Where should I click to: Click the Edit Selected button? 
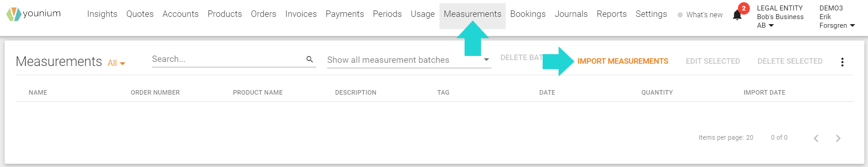[x=713, y=61]
